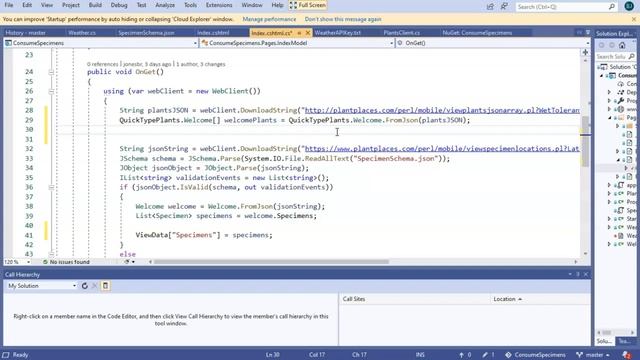Image resolution: width=640 pixels, height=360 pixels.
Task: Click the Solution Explorer Forward icon
Action: click(611, 45)
